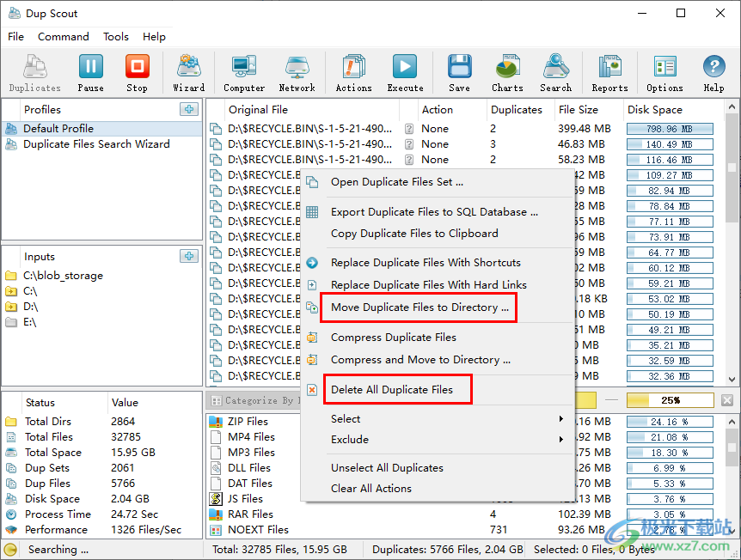
Task: Click the grid icon beside Export to SQL Database
Action: click(312, 212)
